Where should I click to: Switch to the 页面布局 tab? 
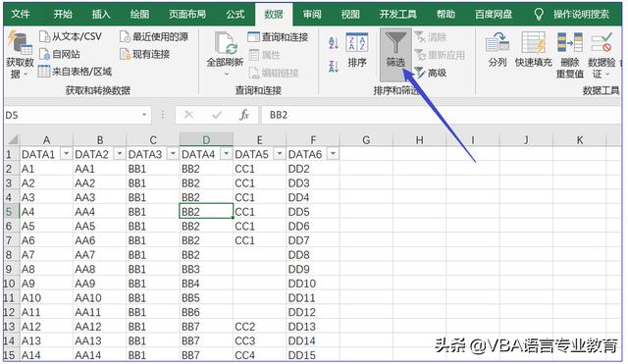coord(187,15)
